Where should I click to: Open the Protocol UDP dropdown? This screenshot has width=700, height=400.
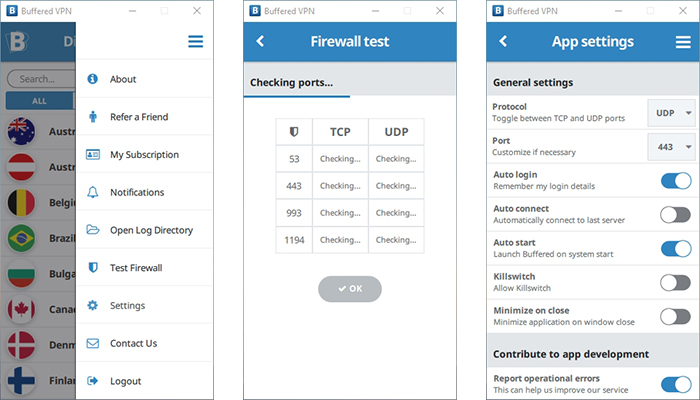(x=671, y=113)
